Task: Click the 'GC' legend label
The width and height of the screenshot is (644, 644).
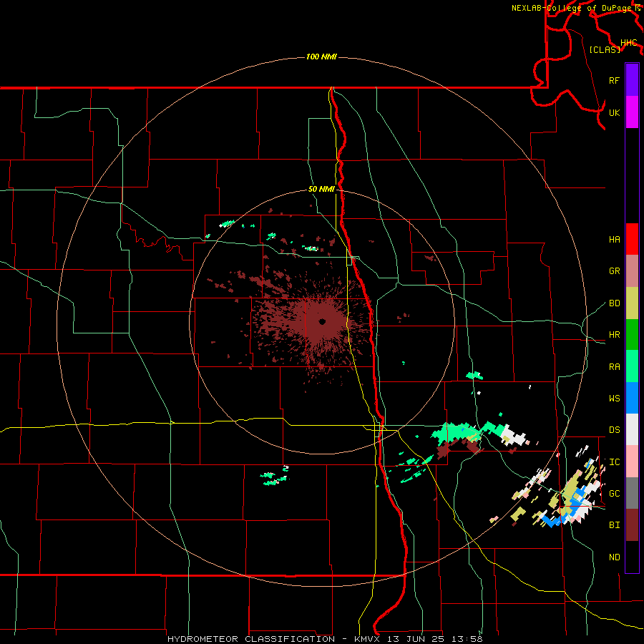Action: click(x=614, y=494)
